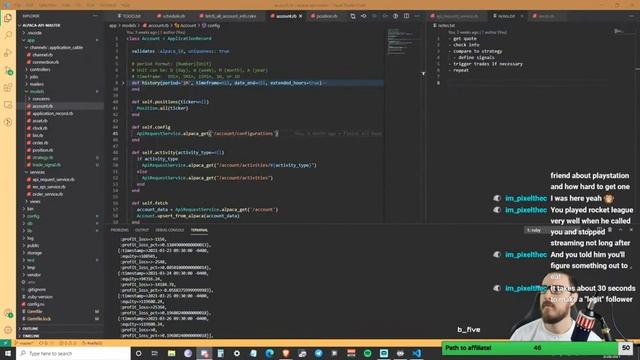Click the Windows search box on the taskbar
This screenshot has width=640, height=360.
coord(73,353)
